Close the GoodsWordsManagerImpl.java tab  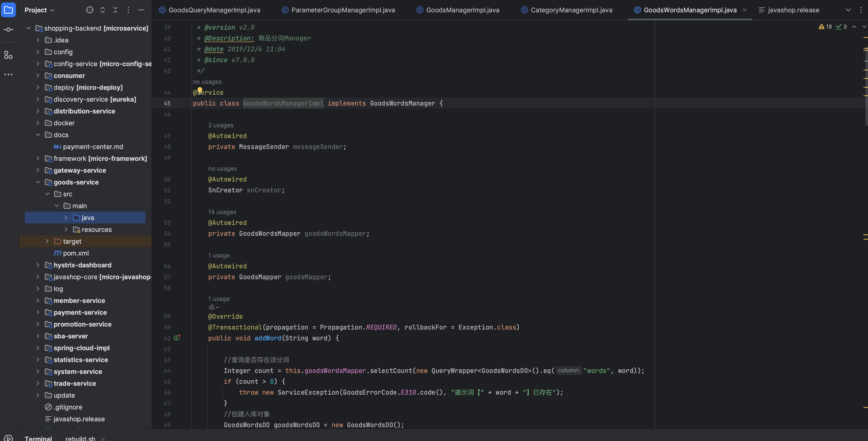(745, 10)
